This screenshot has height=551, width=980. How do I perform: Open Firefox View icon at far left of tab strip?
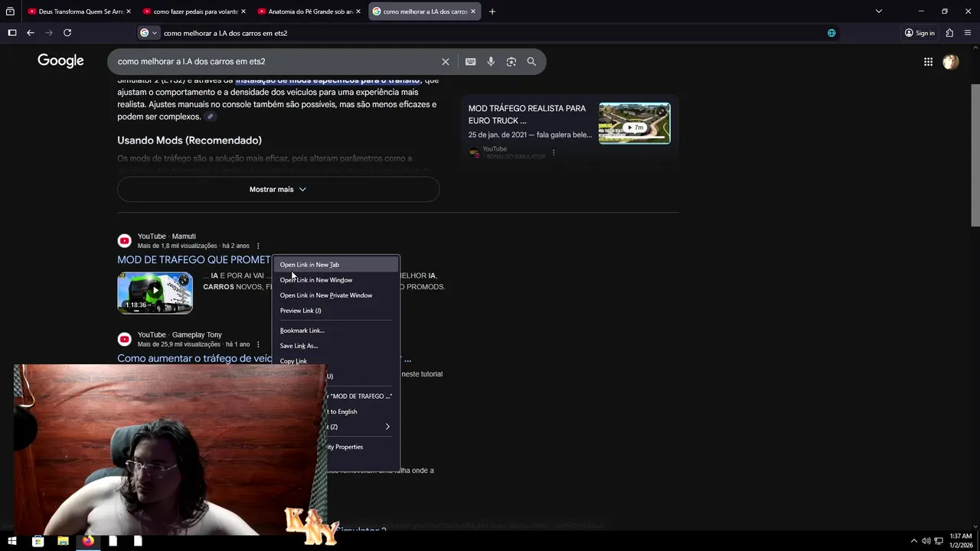pos(10,11)
